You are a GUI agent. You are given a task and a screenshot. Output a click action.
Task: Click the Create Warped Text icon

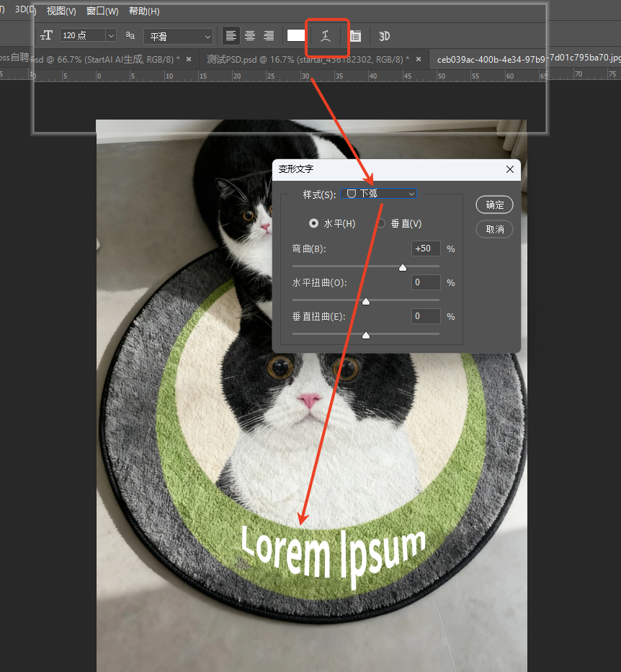pos(326,36)
